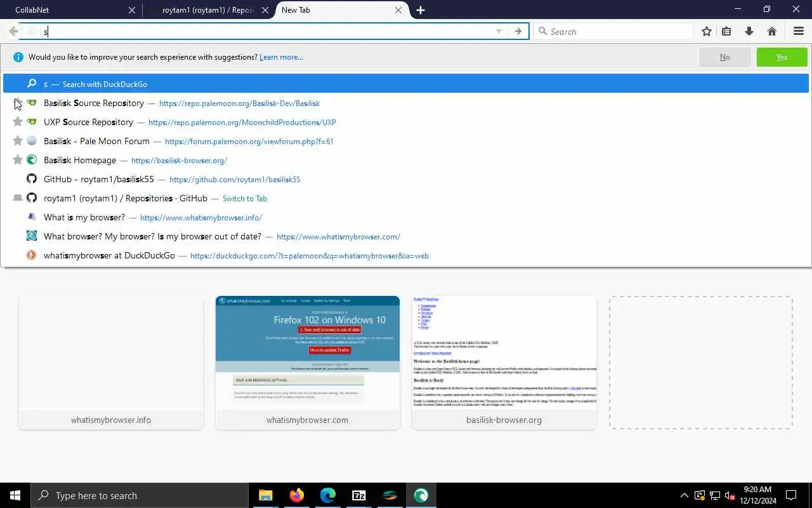This screenshot has width=812, height=508.
Task: Close the New Tab tab
Action: pos(398,10)
